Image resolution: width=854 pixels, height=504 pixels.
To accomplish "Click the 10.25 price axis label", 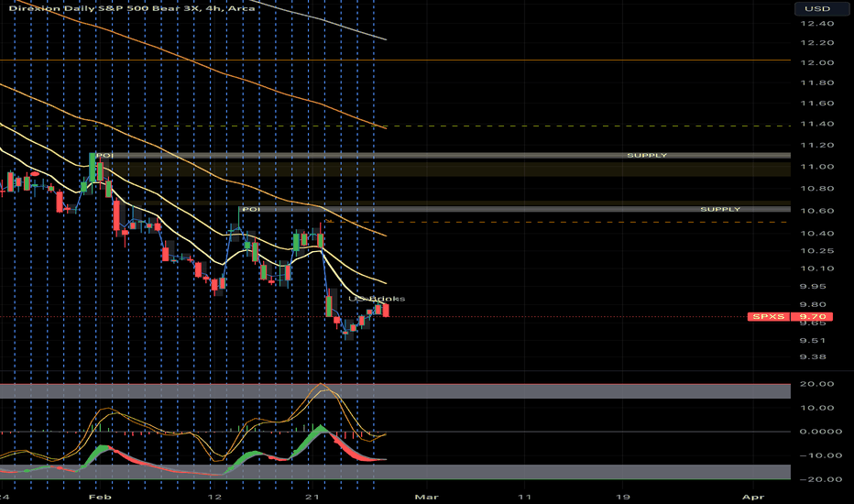I will point(817,251).
